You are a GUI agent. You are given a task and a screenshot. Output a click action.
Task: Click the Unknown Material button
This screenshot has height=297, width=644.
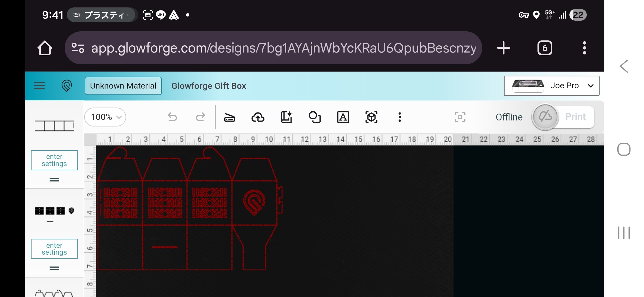point(123,86)
